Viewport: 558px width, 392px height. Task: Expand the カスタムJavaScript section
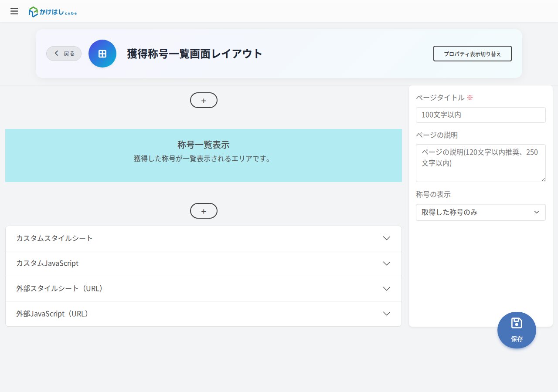pyautogui.click(x=204, y=264)
